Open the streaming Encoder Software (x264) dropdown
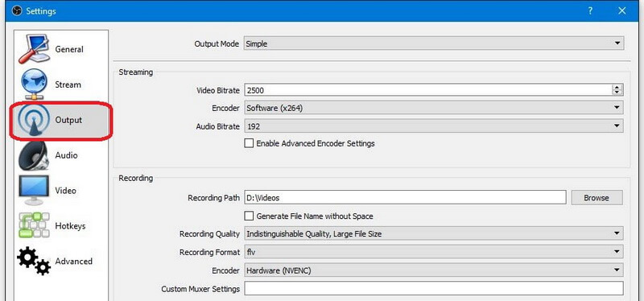This screenshot has width=644, height=301. click(x=434, y=108)
